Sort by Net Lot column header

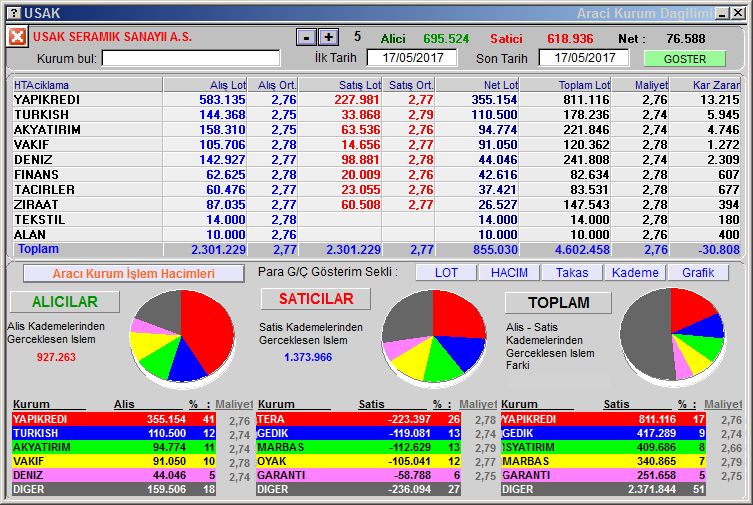click(x=477, y=85)
